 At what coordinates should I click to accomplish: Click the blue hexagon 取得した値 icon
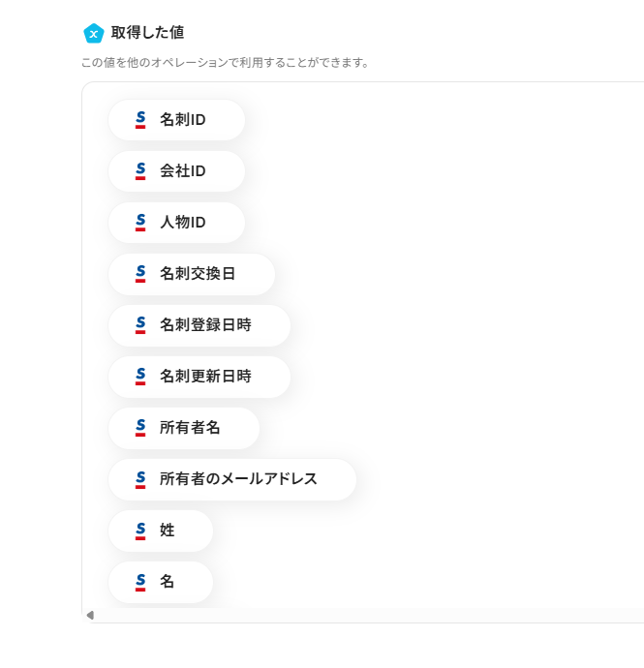pos(94,33)
